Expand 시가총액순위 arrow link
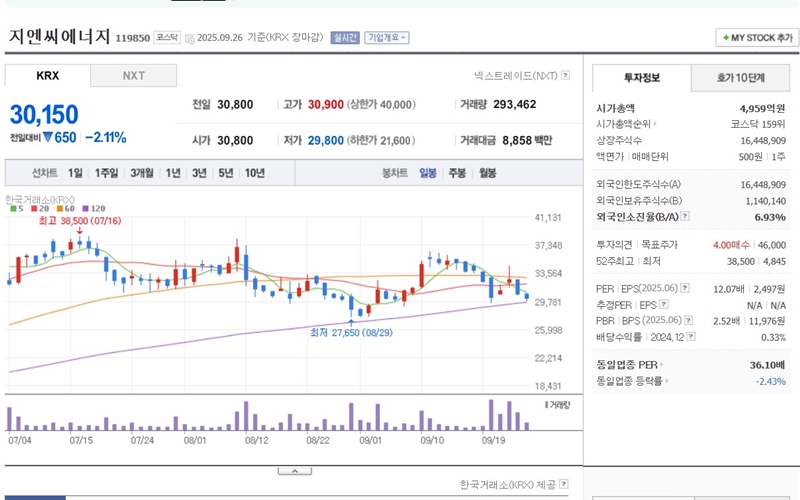 tap(627, 123)
